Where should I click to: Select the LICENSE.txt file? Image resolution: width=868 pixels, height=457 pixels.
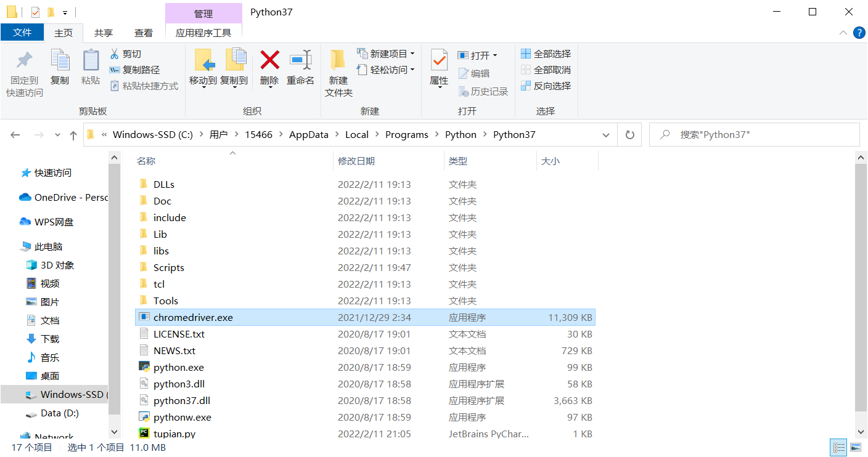tap(179, 334)
